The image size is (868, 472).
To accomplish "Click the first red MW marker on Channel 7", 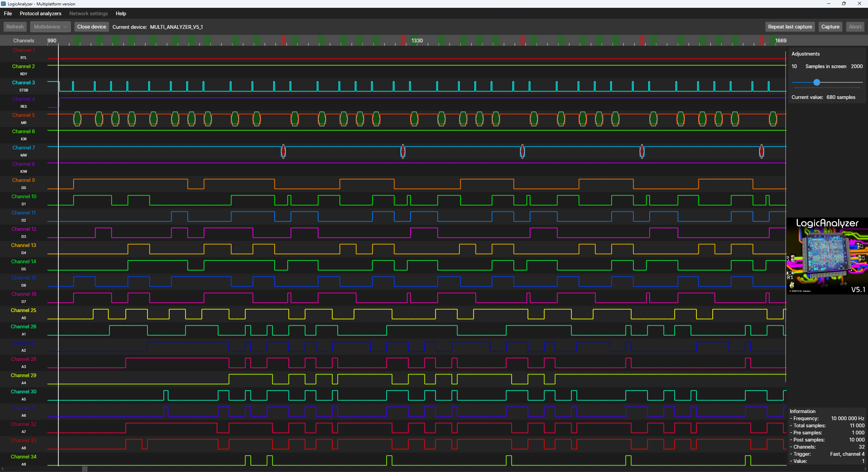I will [283, 151].
